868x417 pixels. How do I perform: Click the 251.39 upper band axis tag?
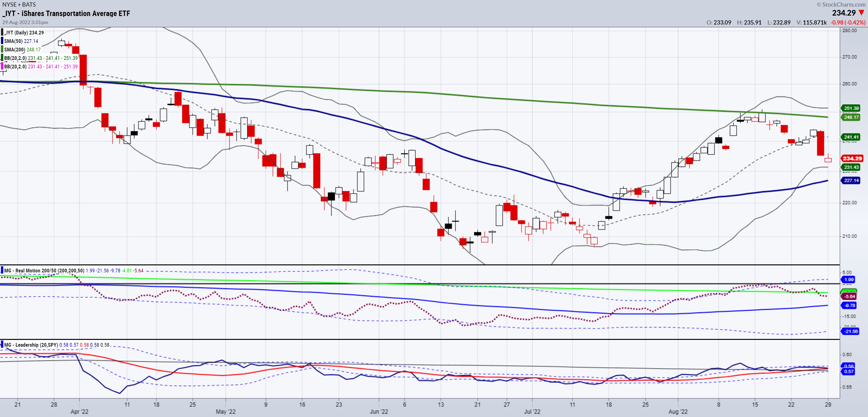coord(851,108)
